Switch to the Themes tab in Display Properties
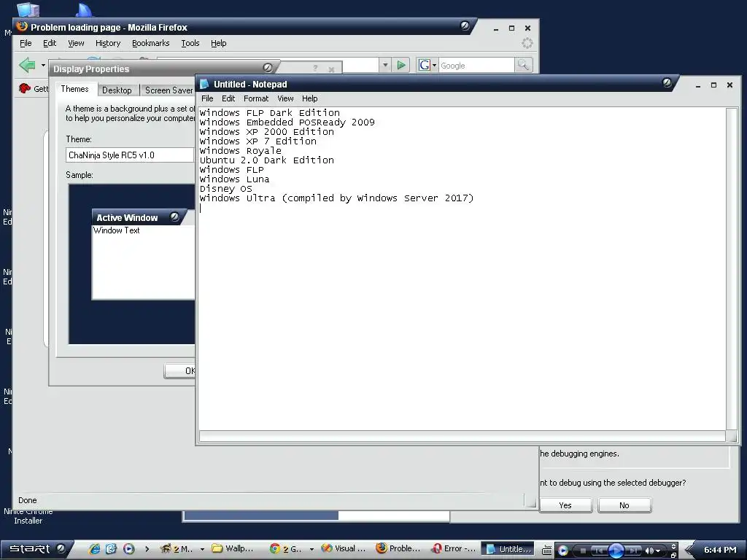Image resolution: width=747 pixels, height=560 pixels. point(75,89)
